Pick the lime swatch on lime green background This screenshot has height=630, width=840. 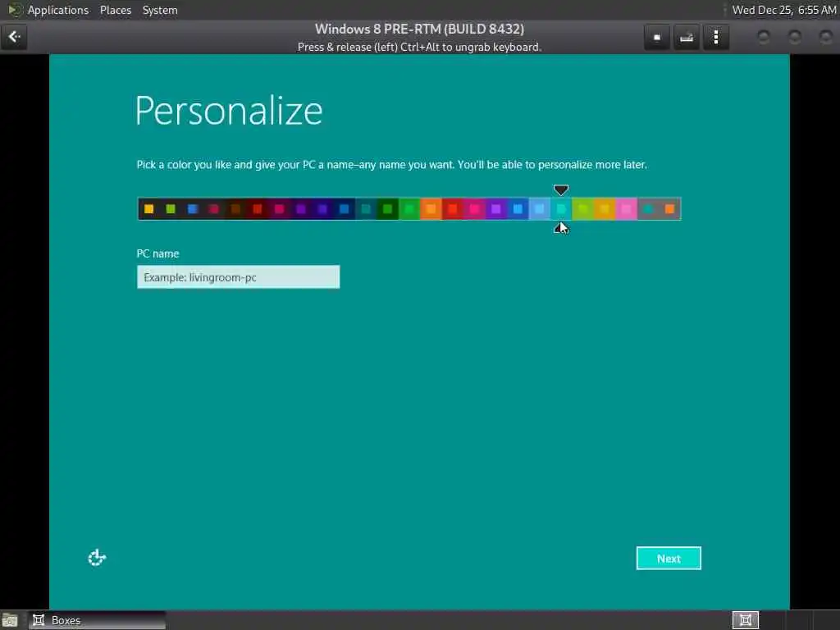tap(583, 209)
